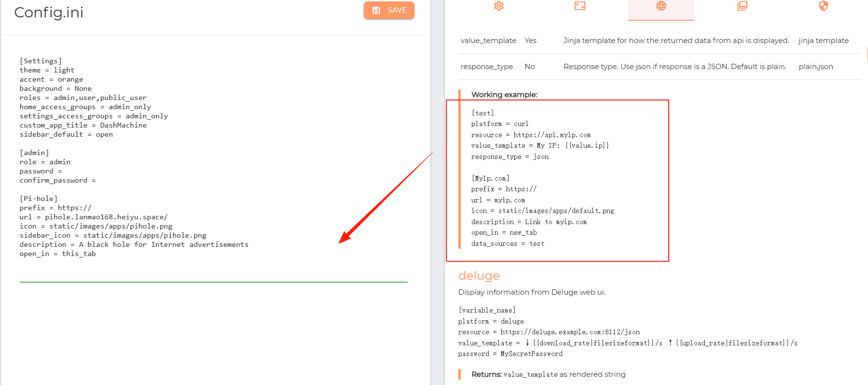Click the 'accent = orange' line
868x385 pixels.
click(51, 79)
